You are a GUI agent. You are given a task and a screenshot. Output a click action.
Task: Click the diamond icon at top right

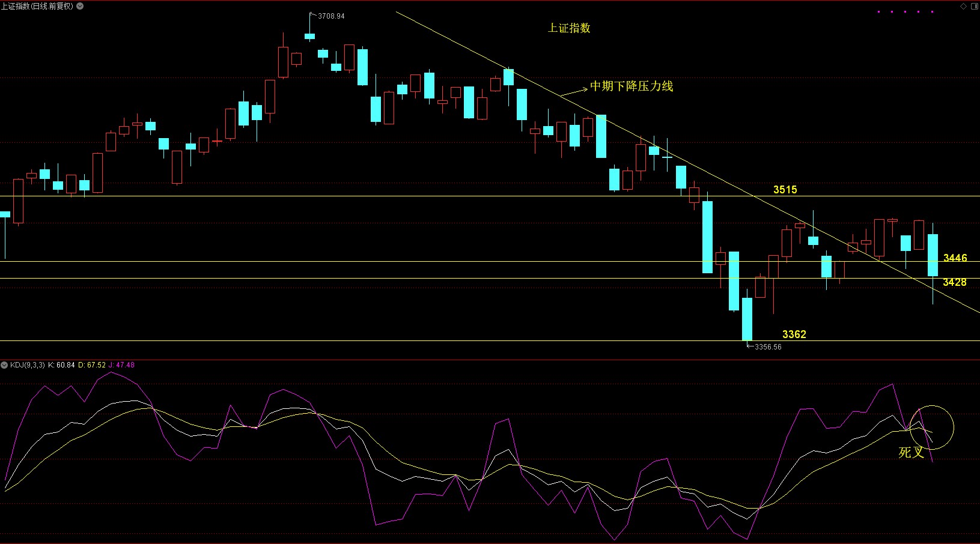coord(963,6)
